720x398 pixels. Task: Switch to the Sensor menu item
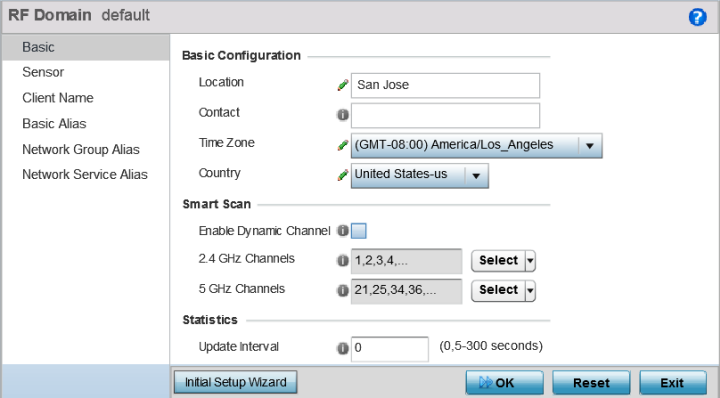click(43, 72)
